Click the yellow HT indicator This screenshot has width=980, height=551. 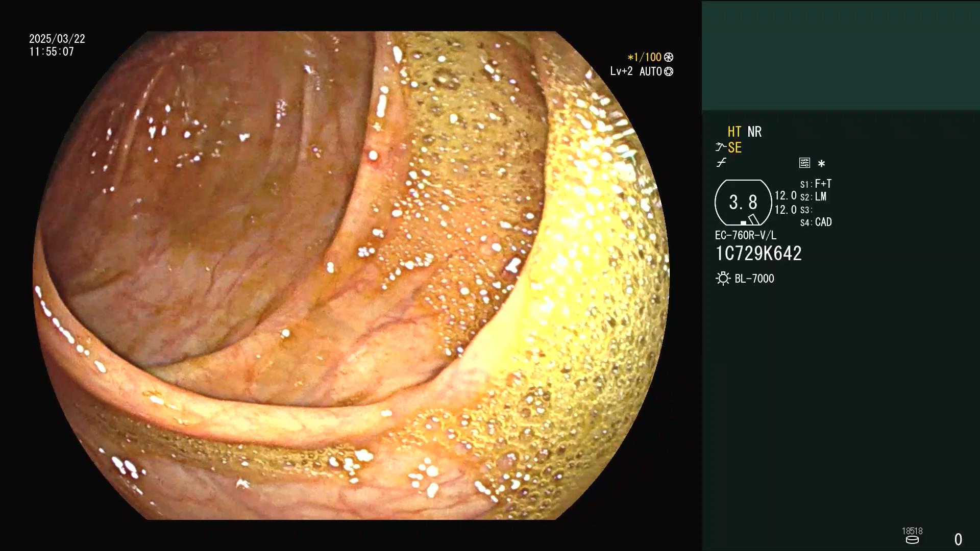[x=734, y=132]
